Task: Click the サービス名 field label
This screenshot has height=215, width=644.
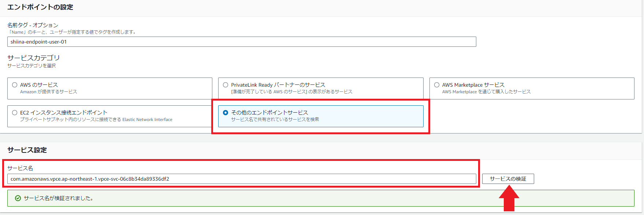Action: coord(20,168)
